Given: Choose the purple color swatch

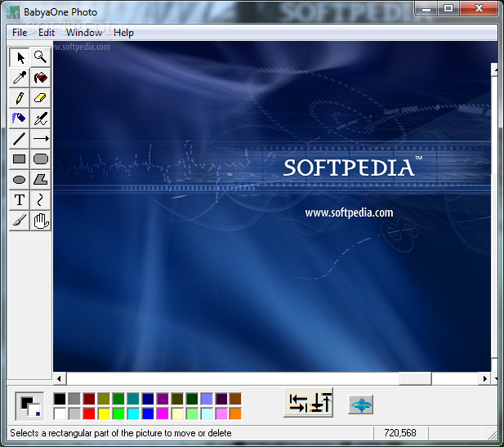Looking at the screenshot, I should 163,399.
